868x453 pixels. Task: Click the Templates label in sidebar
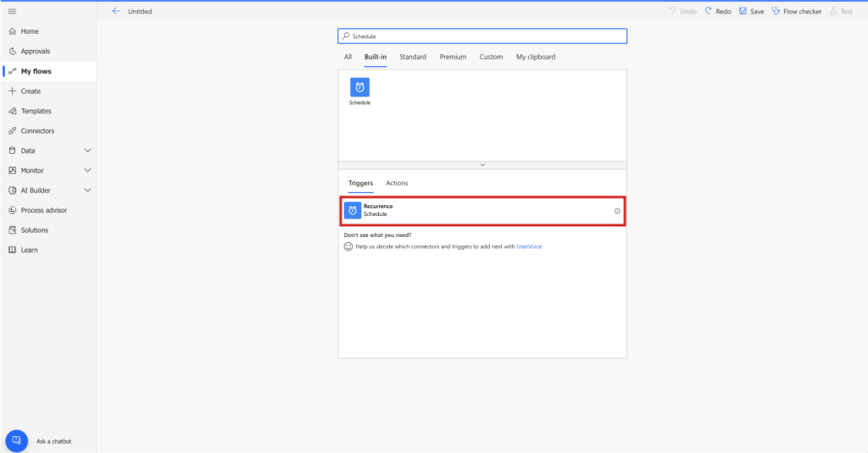36,111
